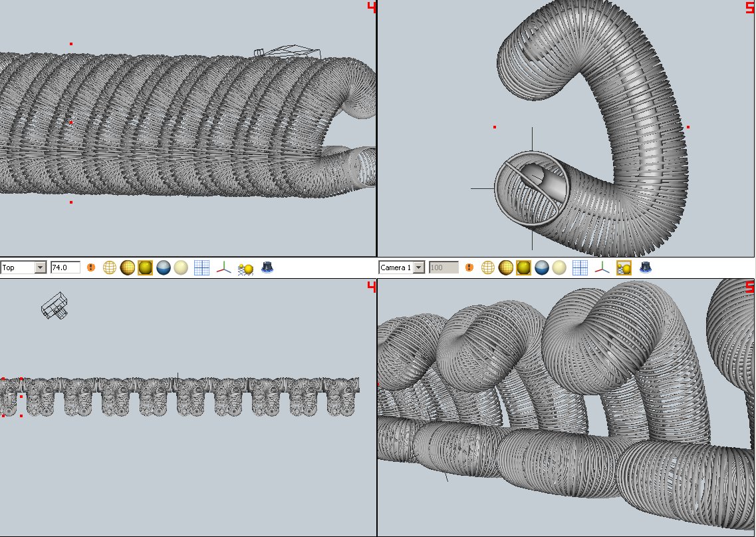This screenshot has width=756, height=537.
Task: Toggle the grid icon in Top view toolbar
Action: [x=201, y=268]
